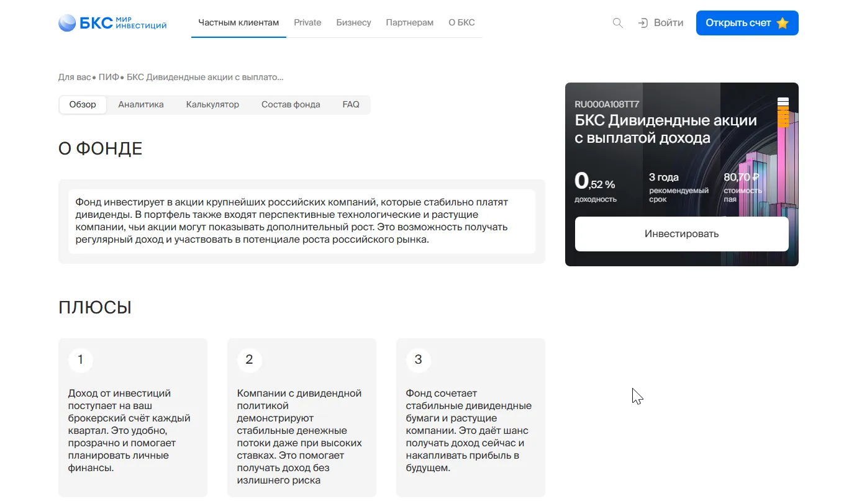Click the card about Фонд сочетает стабильные бумаги
867x504 pixels.
(x=471, y=418)
